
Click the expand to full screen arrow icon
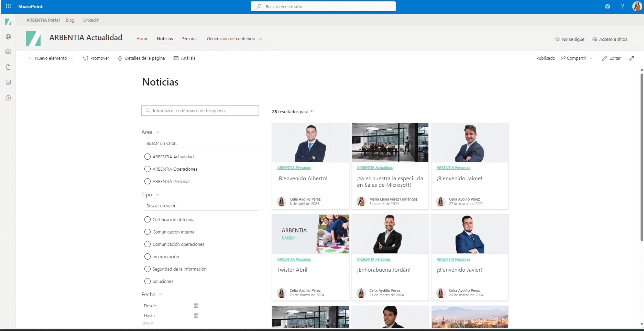click(x=632, y=58)
